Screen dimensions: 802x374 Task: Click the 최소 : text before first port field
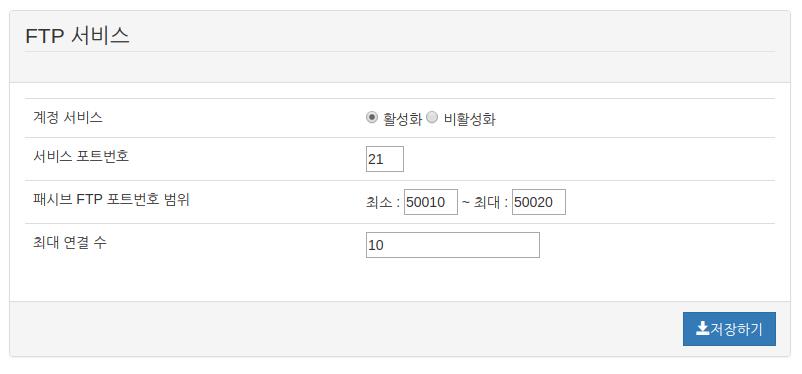tap(383, 203)
